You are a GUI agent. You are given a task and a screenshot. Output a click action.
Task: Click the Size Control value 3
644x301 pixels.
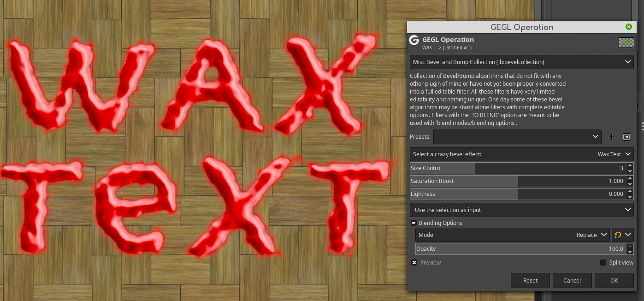(x=621, y=168)
